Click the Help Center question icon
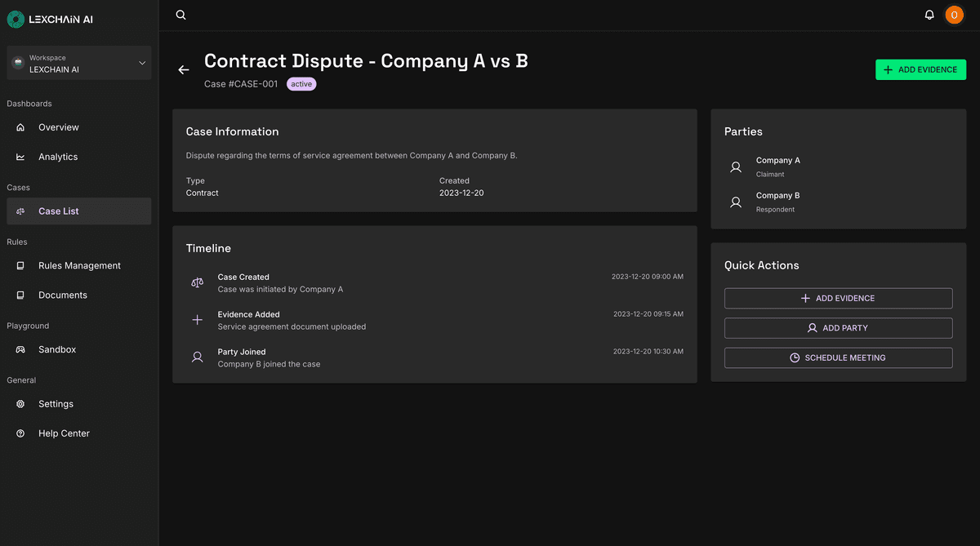The image size is (980, 546). click(20, 433)
